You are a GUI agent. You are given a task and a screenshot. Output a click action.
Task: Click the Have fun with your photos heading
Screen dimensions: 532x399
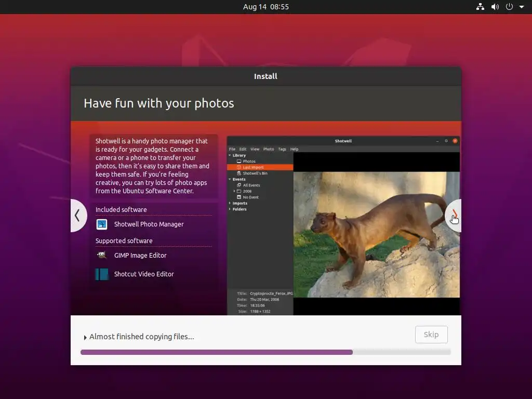click(159, 103)
